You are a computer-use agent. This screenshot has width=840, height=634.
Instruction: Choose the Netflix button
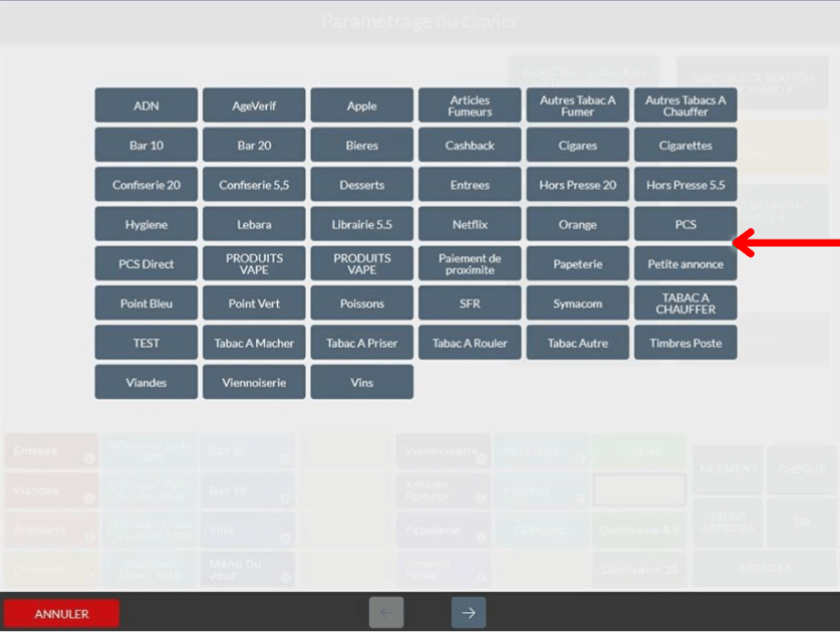point(470,224)
